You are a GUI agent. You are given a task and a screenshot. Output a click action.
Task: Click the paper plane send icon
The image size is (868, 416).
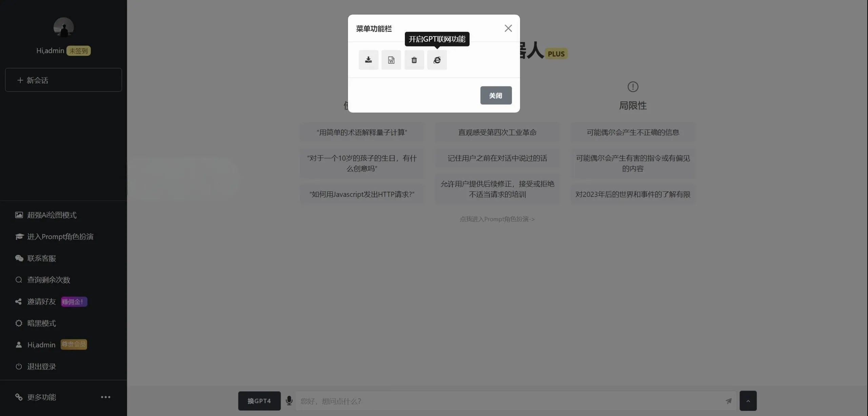click(729, 401)
